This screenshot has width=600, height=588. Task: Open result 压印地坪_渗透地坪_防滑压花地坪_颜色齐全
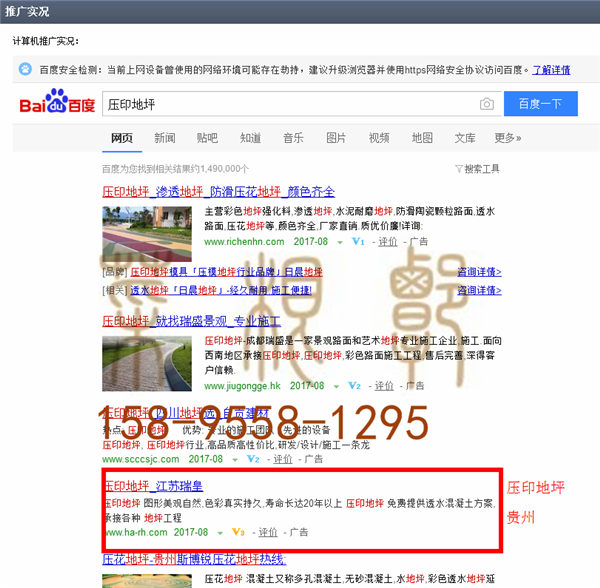tap(218, 192)
